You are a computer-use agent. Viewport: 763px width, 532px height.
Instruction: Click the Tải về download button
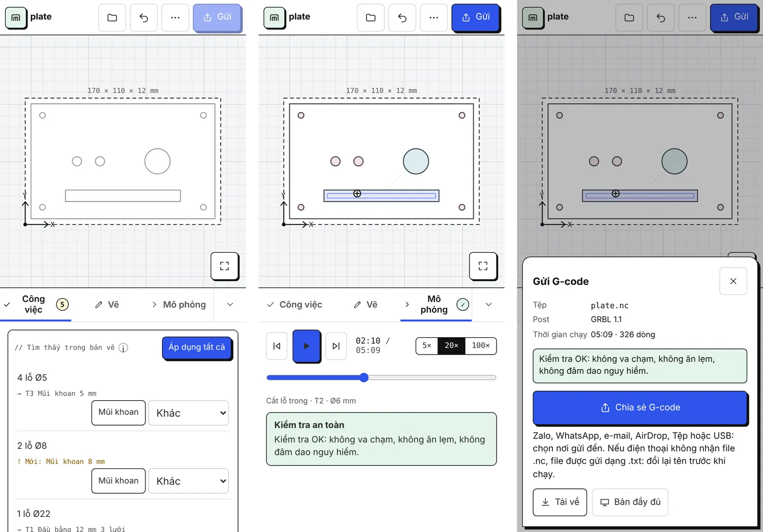coord(560,502)
